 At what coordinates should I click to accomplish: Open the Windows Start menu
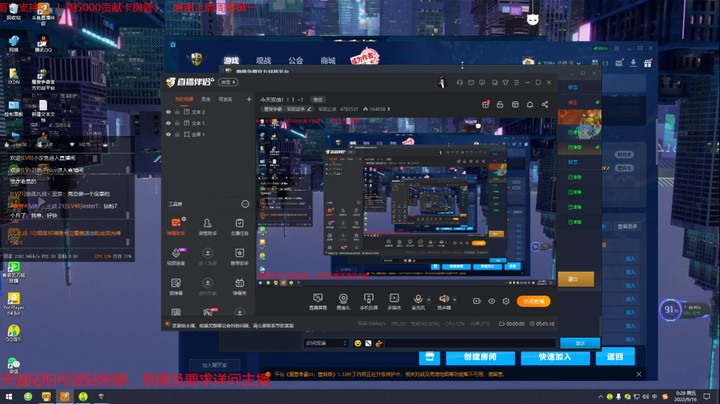(x=8, y=396)
